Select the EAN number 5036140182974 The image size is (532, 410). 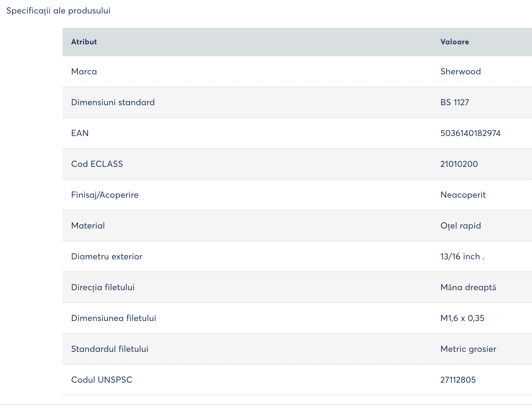pyautogui.click(x=470, y=133)
